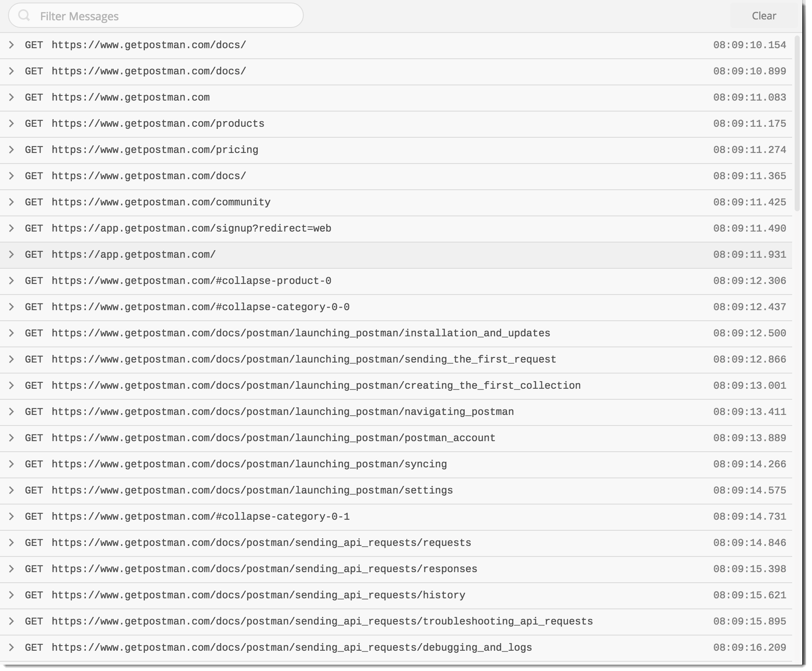Click the GET method label of the /pricing row
Screen dimensions: 812x671
point(34,150)
